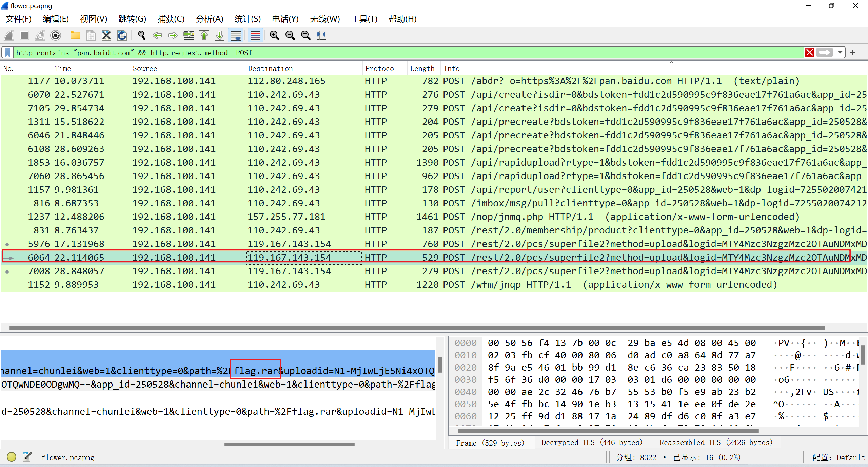Toggle auto-scroll during live capture

pyautogui.click(x=236, y=35)
